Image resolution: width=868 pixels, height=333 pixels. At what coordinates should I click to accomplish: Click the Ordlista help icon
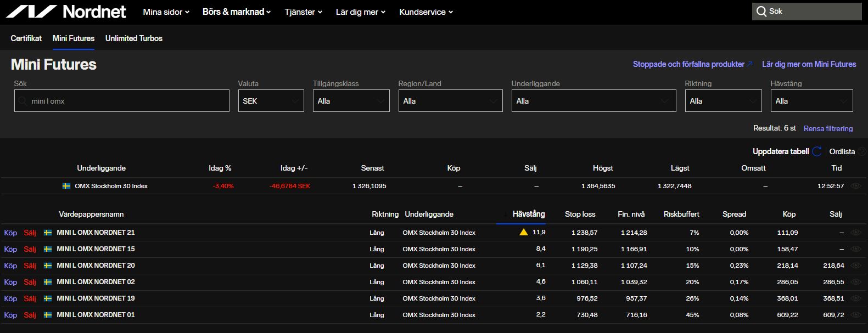(862, 151)
